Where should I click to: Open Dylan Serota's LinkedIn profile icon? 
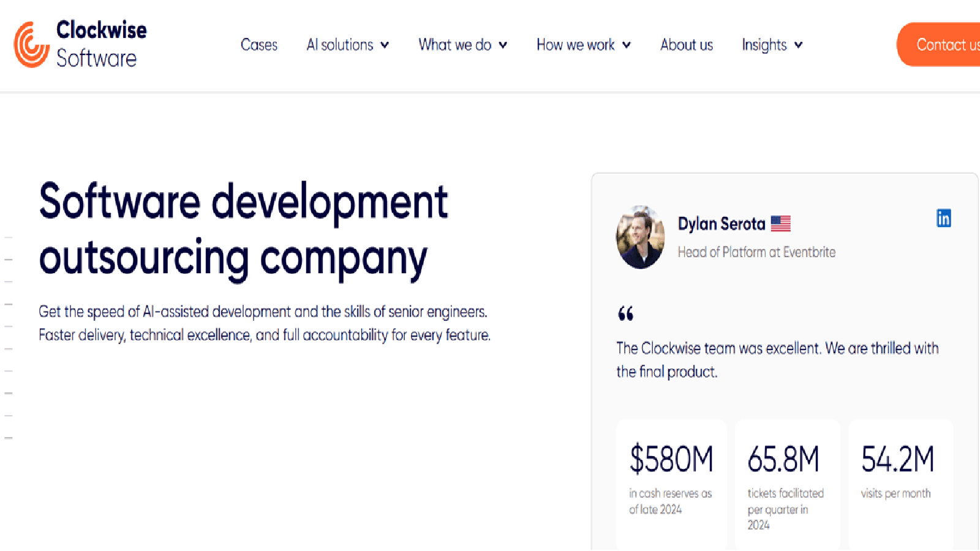click(943, 218)
